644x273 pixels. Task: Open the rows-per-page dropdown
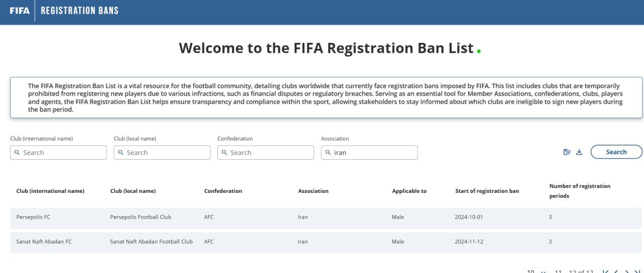pyautogui.click(x=536, y=271)
